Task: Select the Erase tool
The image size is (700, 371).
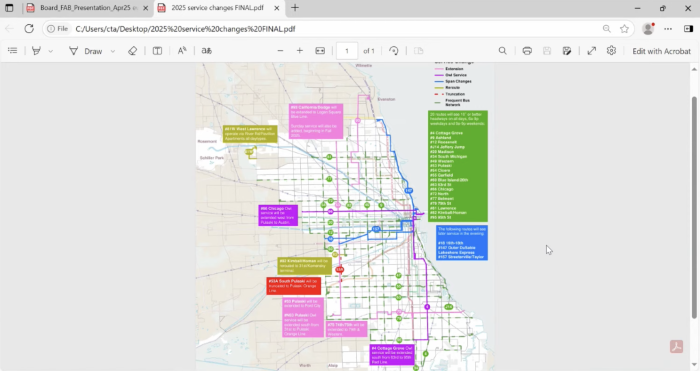Action: (x=132, y=51)
